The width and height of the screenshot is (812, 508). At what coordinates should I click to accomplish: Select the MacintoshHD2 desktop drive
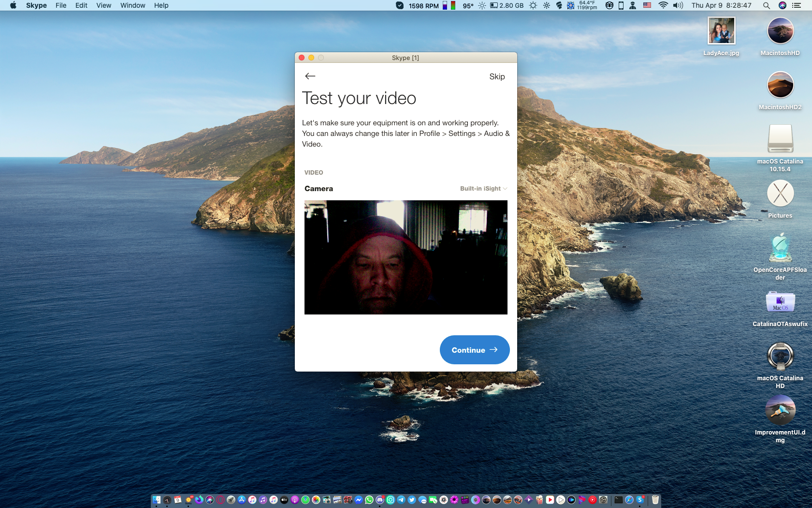pos(780,91)
